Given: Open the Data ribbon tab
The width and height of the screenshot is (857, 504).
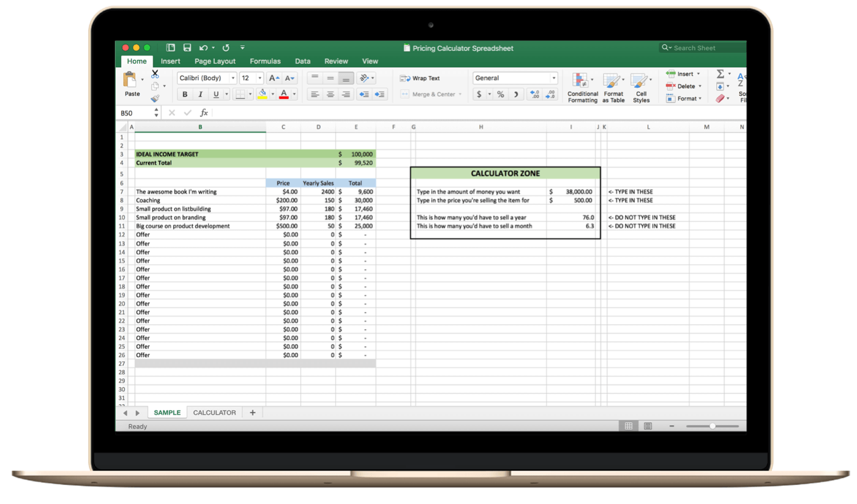Looking at the screenshot, I should [302, 61].
